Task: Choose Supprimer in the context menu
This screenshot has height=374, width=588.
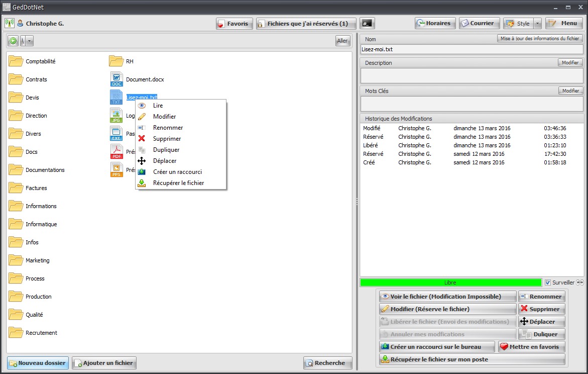Action: (x=181, y=139)
